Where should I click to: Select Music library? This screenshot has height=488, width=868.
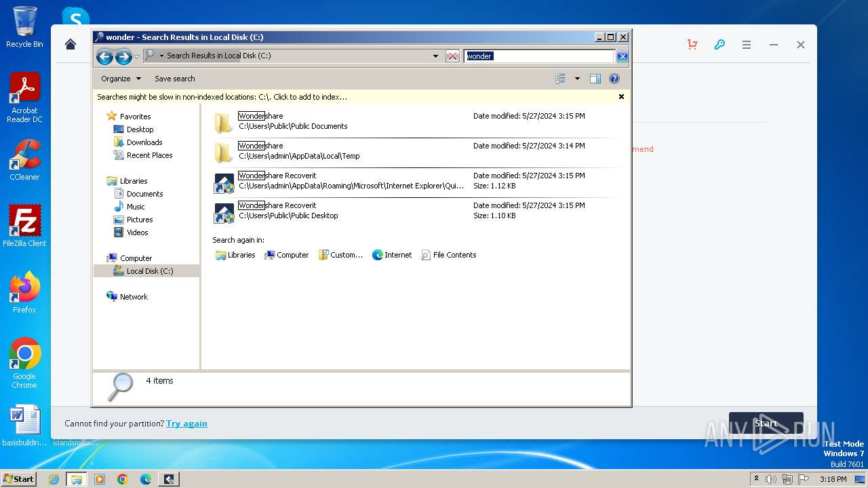point(136,207)
